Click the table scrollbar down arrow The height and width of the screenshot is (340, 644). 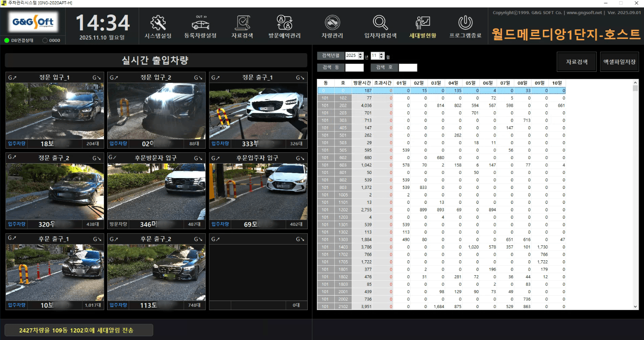point(635,306)
